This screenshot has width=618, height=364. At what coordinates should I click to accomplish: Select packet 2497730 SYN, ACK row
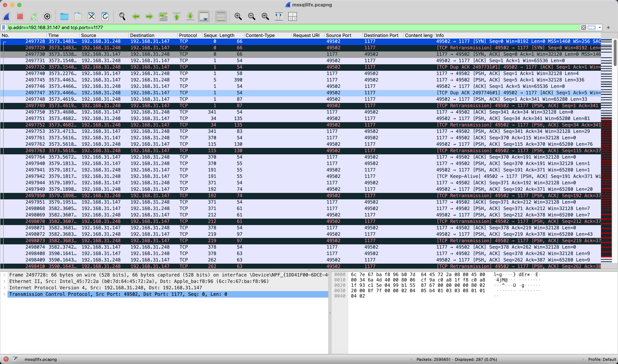point(301,54)
